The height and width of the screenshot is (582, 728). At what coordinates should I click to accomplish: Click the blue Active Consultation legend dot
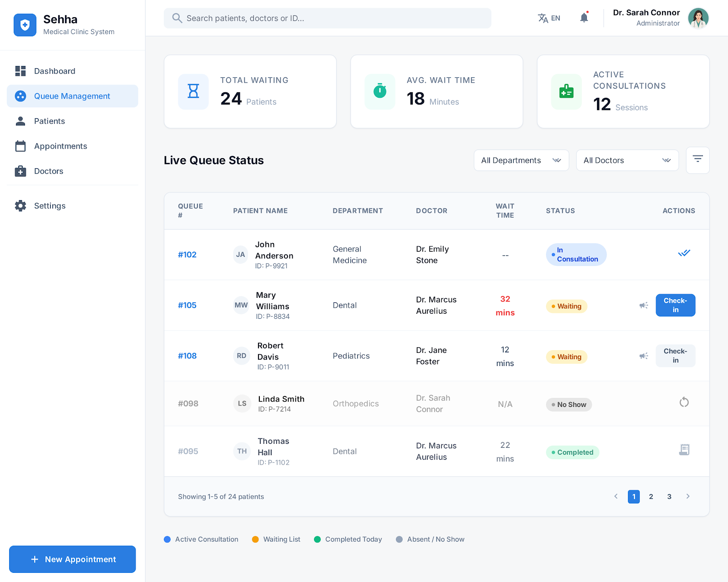167,539
